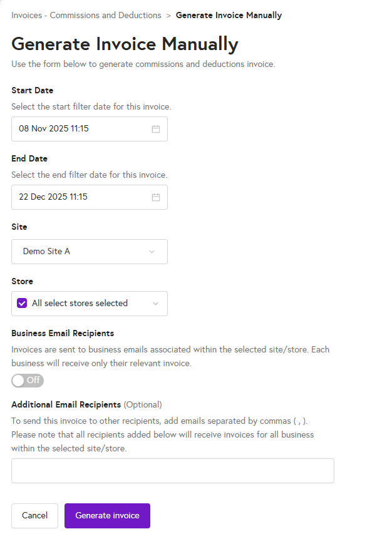Click the Store field label

(23, 282)
